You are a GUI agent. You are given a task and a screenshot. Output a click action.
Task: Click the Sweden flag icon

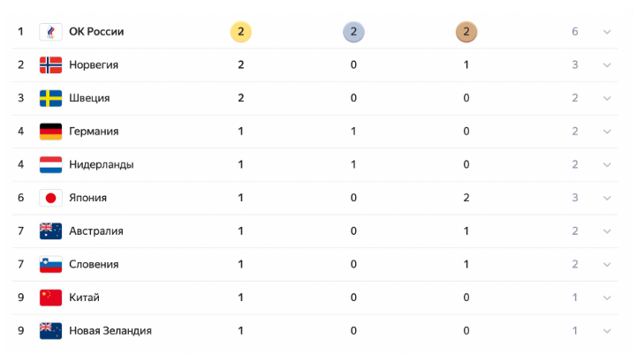click(50, 98)
